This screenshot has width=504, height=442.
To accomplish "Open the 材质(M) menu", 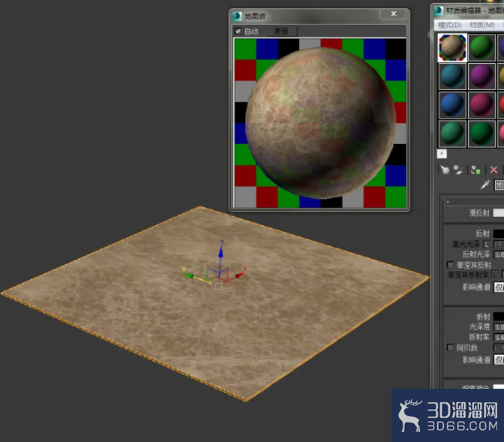I will (x=482, y=25).
